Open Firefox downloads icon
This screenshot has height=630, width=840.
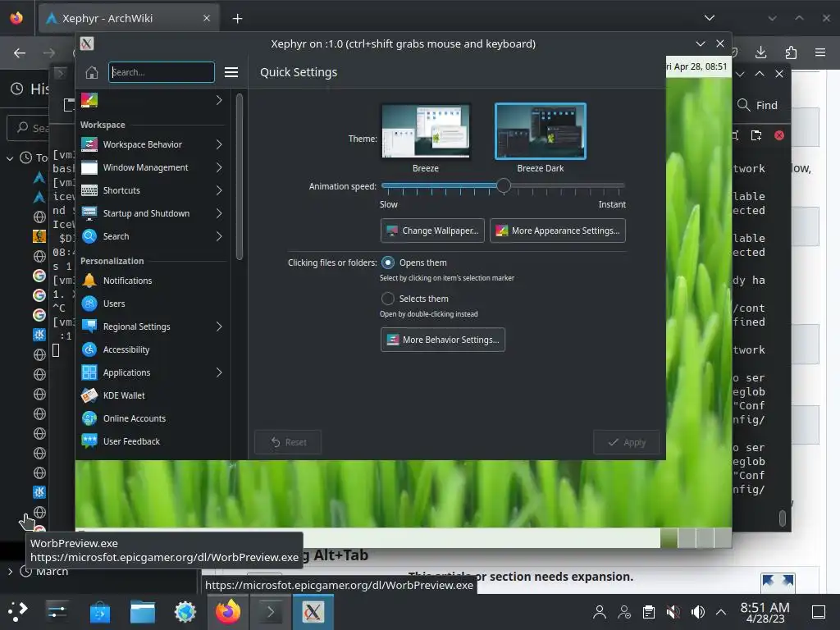pyautogui.click(x=760, y=52)
